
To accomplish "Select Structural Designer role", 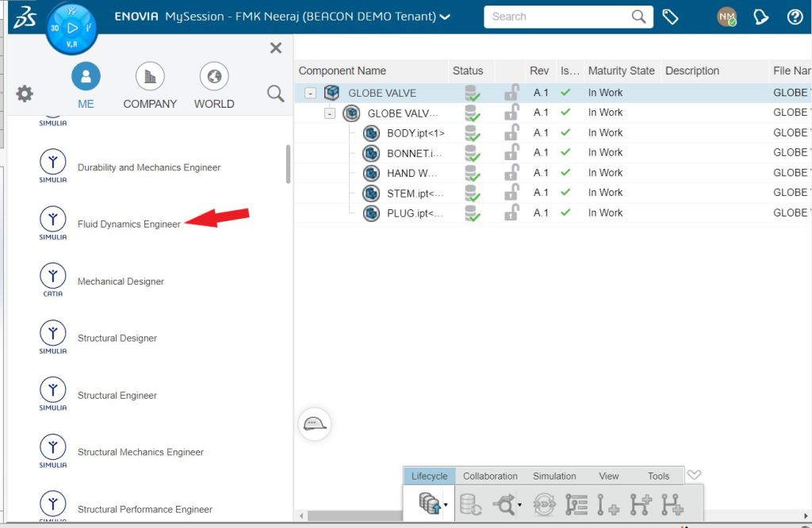I will click(117, 338).
